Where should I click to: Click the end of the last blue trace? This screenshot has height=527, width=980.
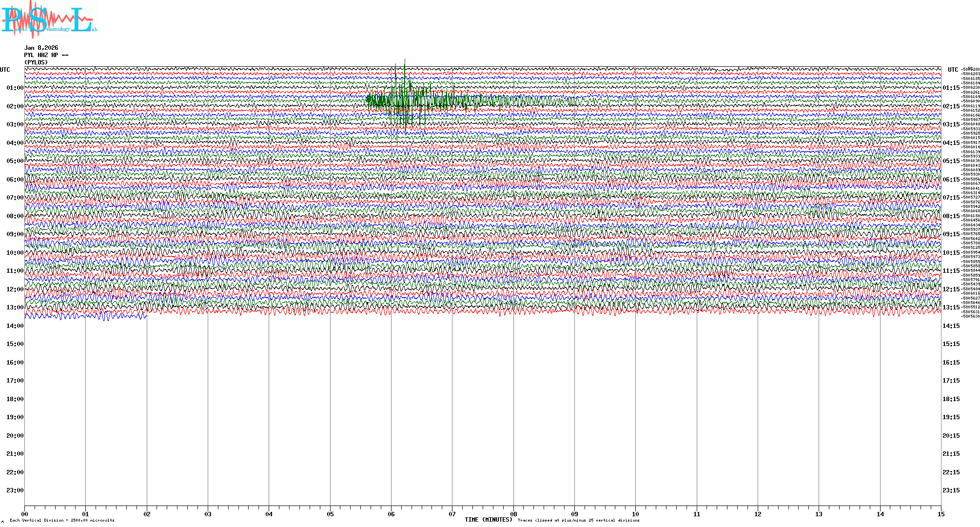[x=146, y=316]
